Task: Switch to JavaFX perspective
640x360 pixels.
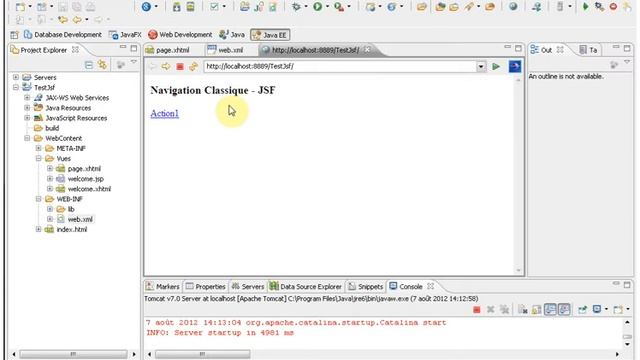Action: click(x=125, y=35)
